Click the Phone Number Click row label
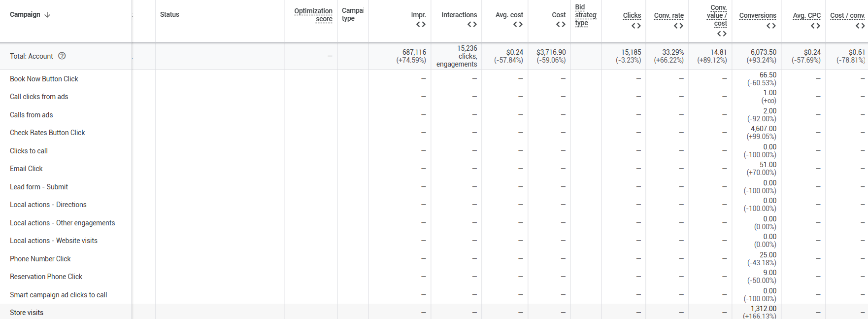The width and height of the screenshot is (868, 319). click(x=40, y=259)
